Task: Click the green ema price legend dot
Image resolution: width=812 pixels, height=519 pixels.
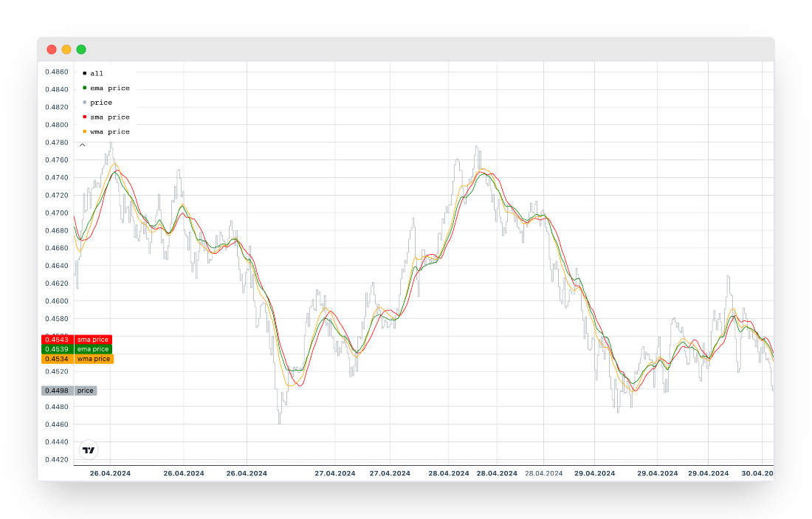Action: point(84,88)
